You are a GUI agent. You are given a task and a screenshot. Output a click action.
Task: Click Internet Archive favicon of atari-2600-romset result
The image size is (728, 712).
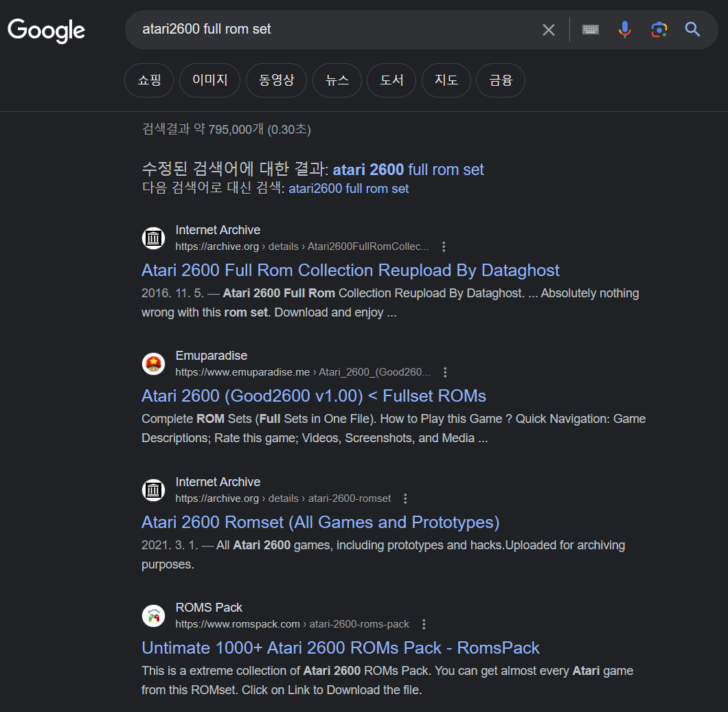tap(153, 490)
